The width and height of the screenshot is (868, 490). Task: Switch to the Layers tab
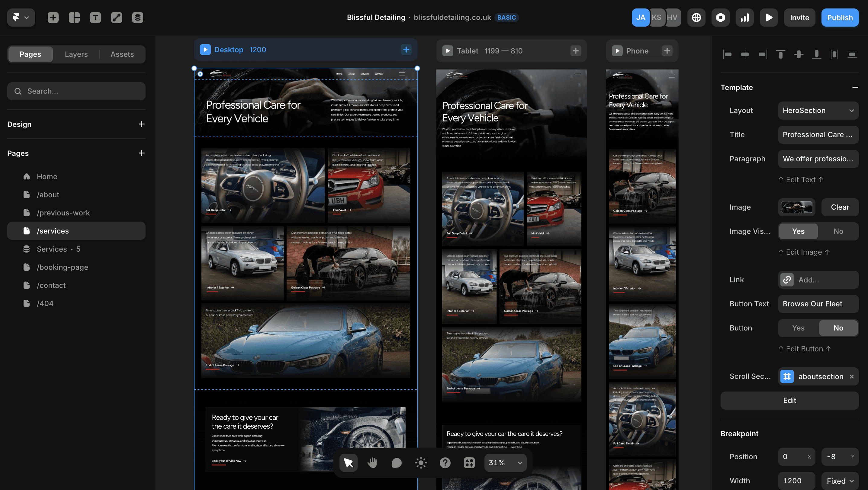click(76, 54)
